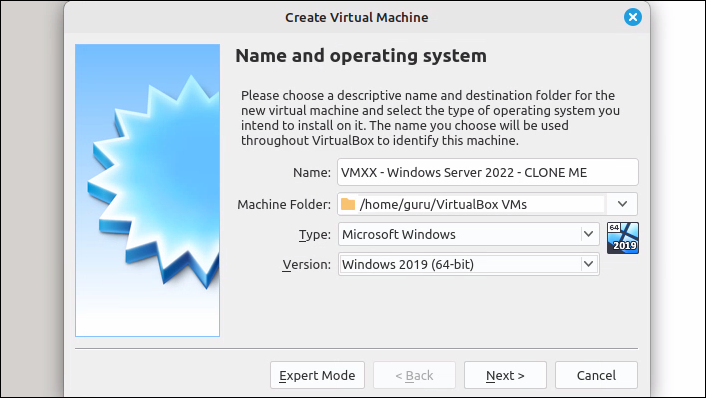
Task: Click the Next > button
Action: click(505, 375)
